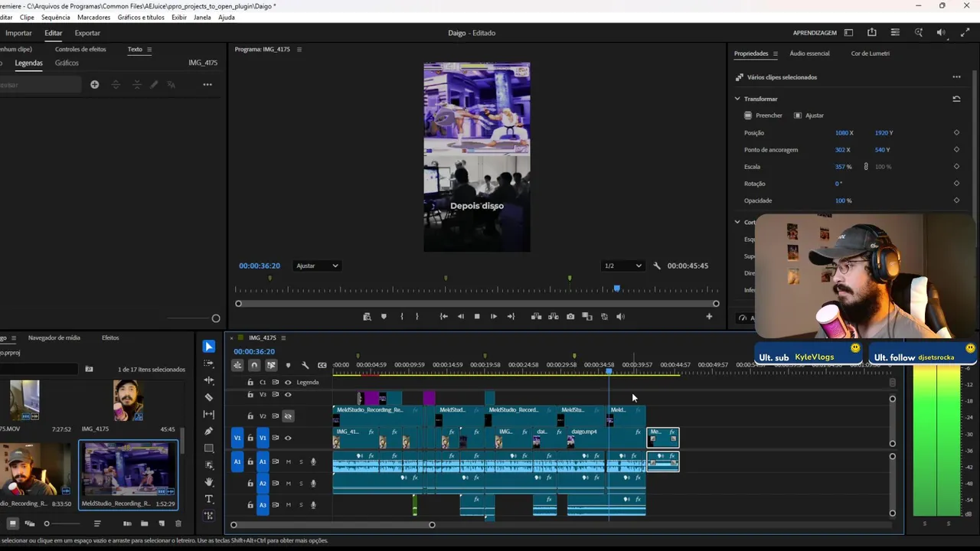Image resolution: width=980 pixels, height=551 pixels.
Task: Open the Marcadores menu
Action: pos(93,17)
